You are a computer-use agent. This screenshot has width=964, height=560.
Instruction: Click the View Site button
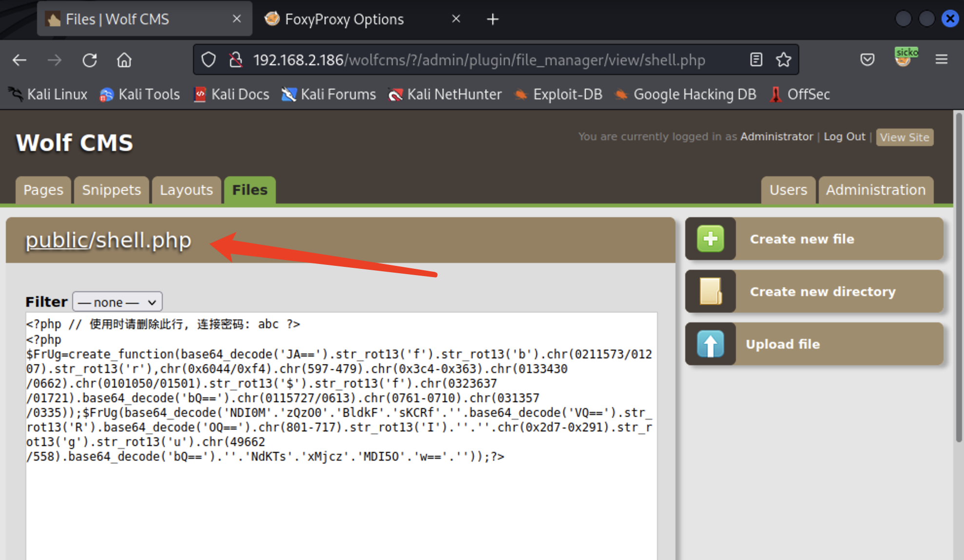coord(904,137)
